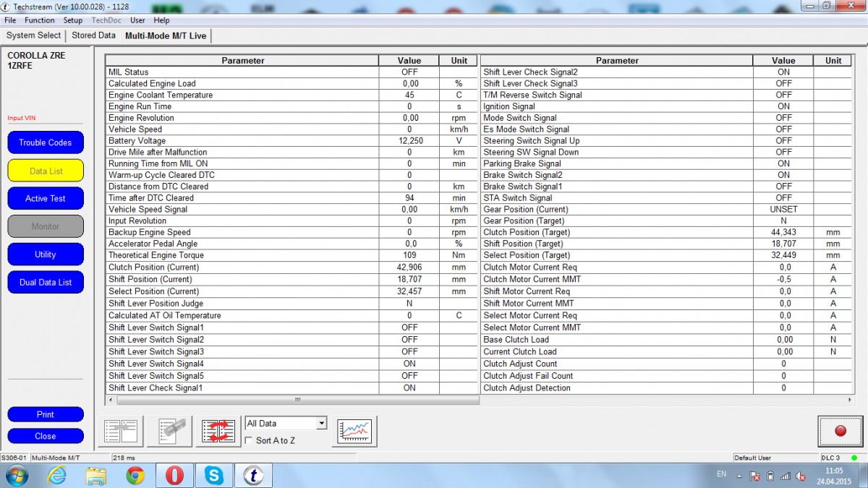Select the Time after DTC Cleared row
This screenshot has width=868, height=488.
(292, 198)
